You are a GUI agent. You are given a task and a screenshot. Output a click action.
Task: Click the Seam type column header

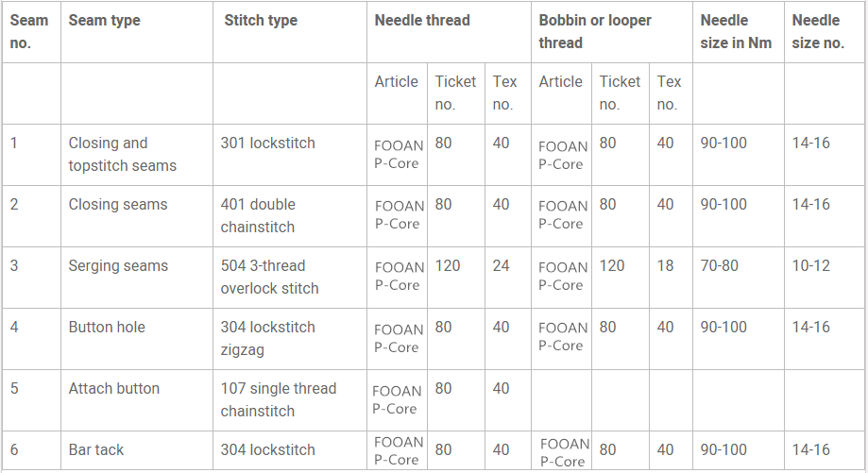pos(137,32)
